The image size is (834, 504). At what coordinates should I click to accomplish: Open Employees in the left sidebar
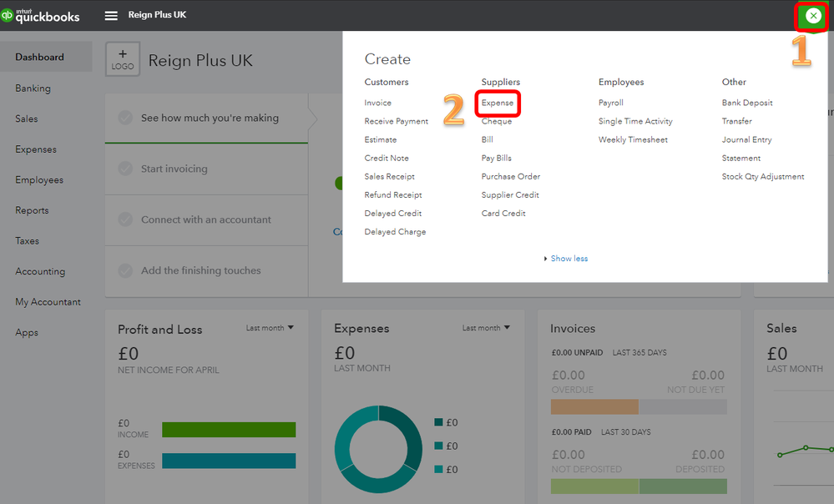point(39,179)
